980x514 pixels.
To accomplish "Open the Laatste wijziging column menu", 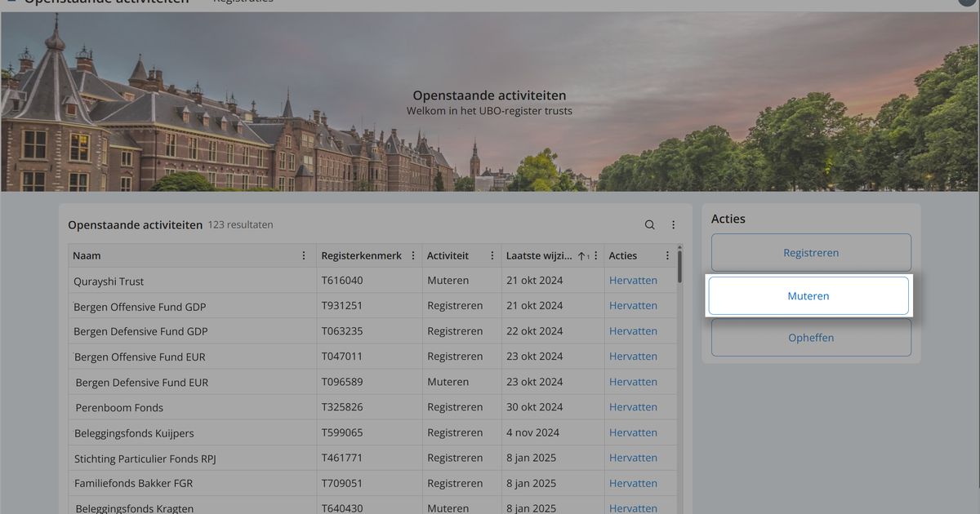I will pyautogui.click(x=595, y=255).
